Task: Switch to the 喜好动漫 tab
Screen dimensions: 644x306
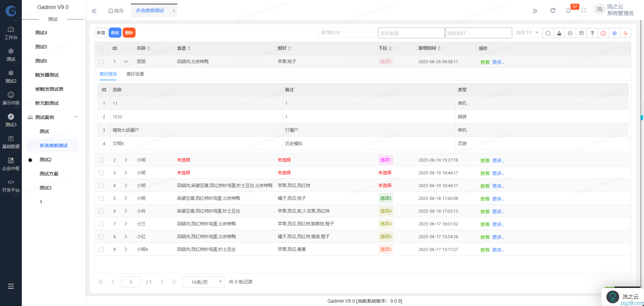Action: click(x=135, y=74)
